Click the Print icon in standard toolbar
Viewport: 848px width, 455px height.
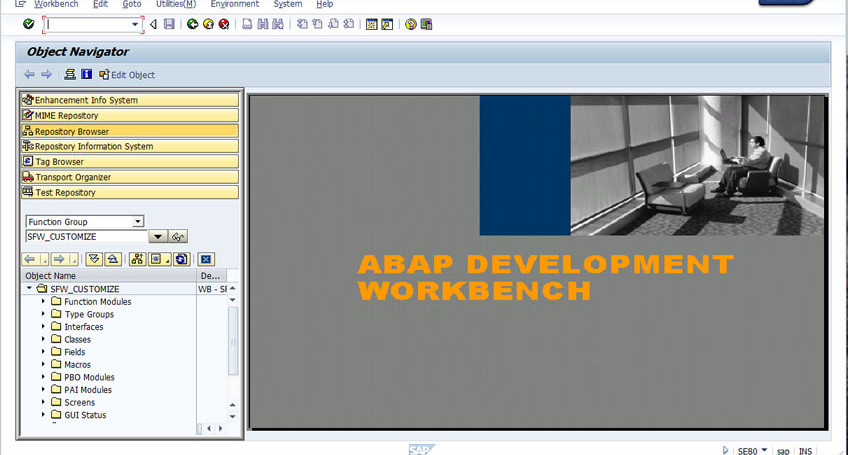(247, 24)
